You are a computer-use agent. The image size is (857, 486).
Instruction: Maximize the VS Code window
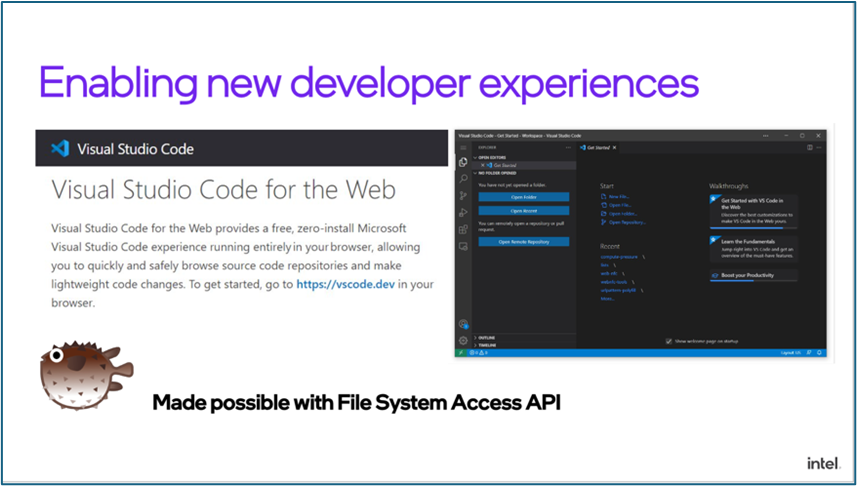(x=802, y=135)
